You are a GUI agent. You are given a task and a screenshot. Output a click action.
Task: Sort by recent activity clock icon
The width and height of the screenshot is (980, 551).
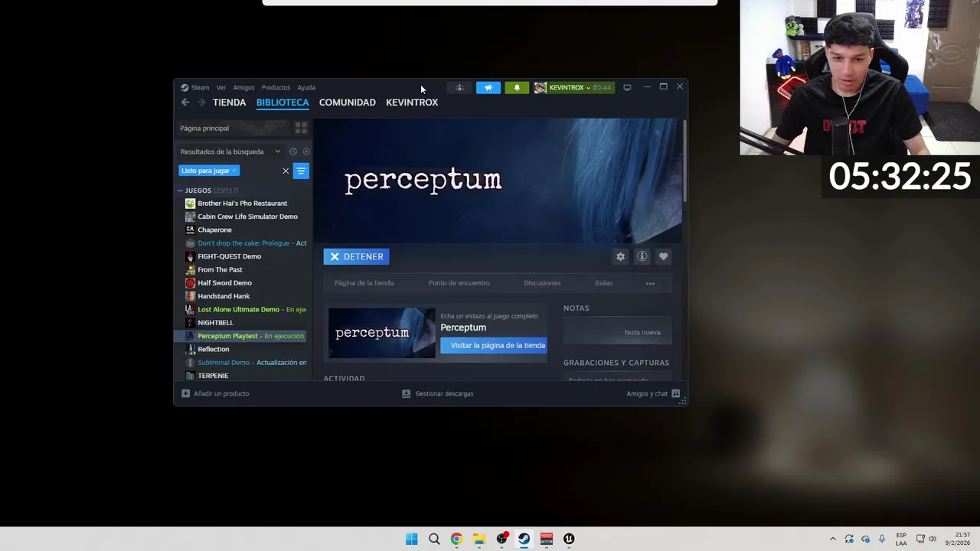293,152
